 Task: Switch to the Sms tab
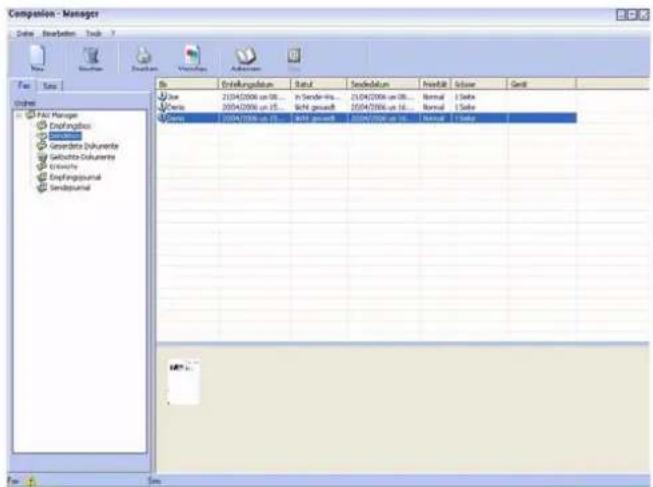point(50,86)
